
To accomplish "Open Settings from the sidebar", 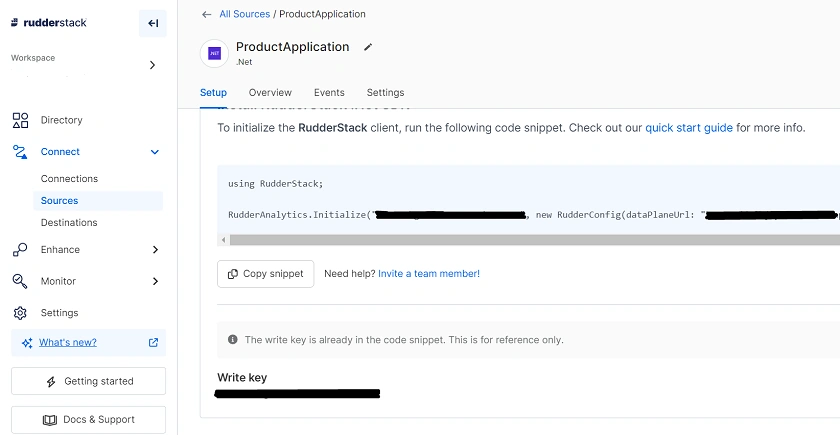I will (x=59, y=313).
